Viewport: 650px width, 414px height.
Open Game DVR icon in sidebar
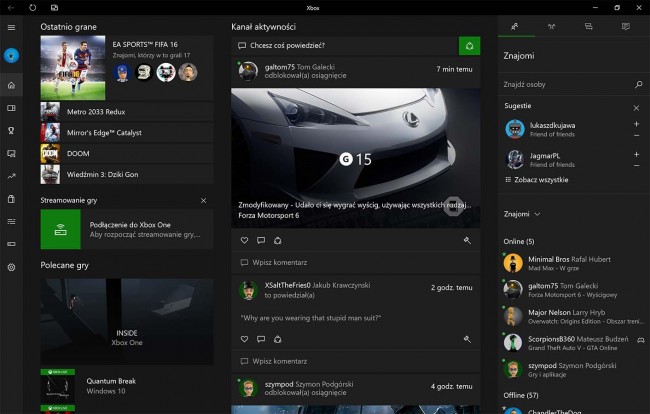click(x=11, y=154)
